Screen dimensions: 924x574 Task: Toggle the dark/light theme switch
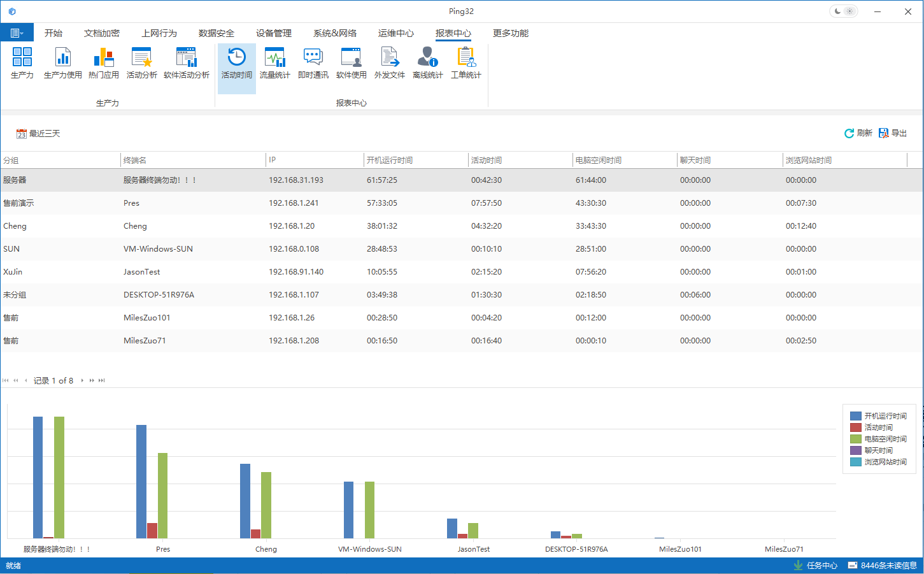(x=843, y=11)
